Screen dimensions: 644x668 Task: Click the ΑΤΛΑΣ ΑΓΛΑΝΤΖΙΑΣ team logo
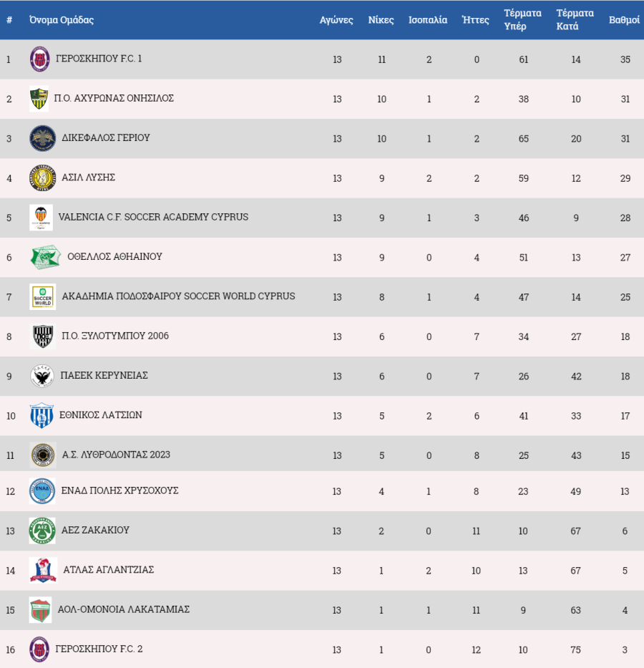pos(43,571)
